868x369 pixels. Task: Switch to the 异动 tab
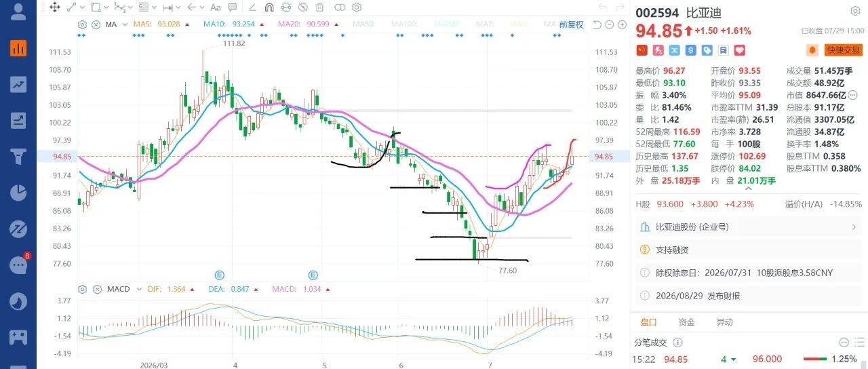[x=724, y=322]
